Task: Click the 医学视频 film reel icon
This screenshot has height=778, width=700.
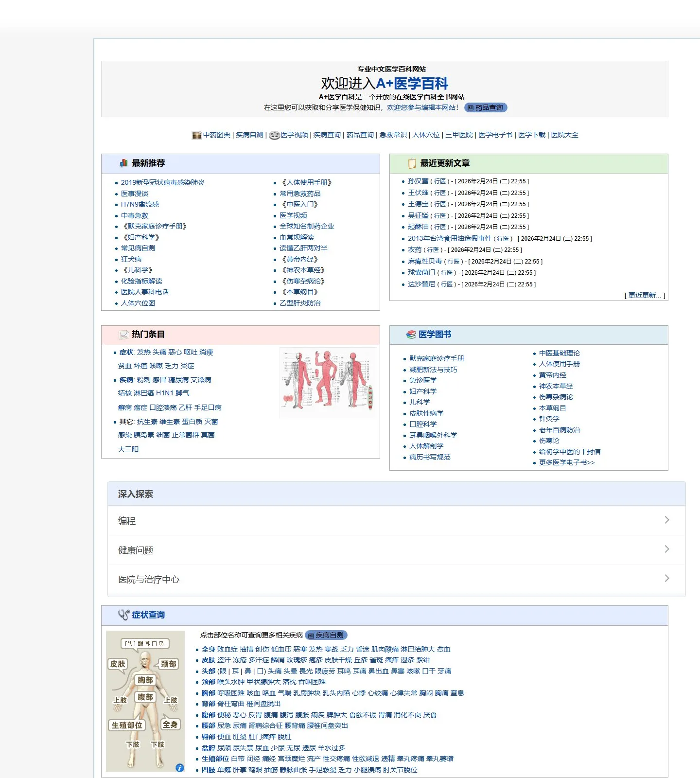Action: [x=274, y=135]
